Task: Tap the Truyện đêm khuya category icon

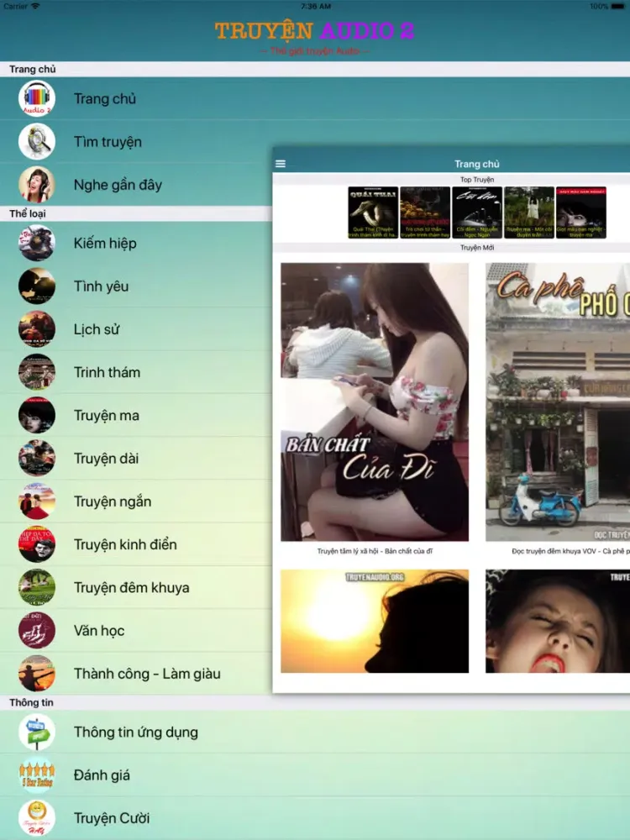Action: click(x=37, y=587)
